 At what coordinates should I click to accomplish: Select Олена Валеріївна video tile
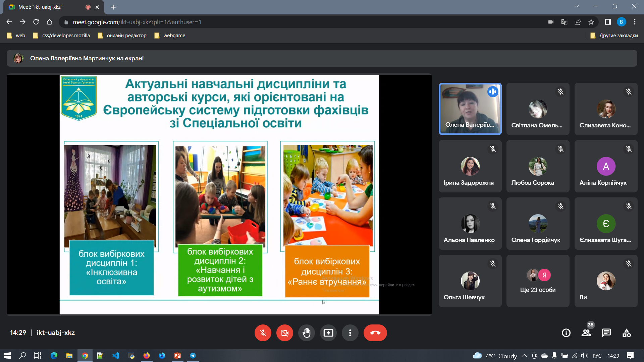pyautogui.click(x=470, y=109)
